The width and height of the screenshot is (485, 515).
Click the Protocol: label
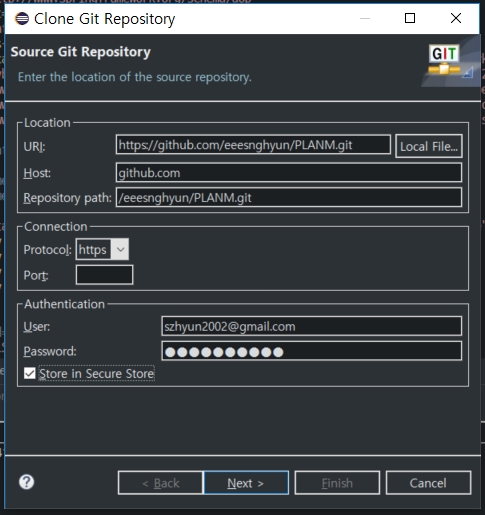coord(47,250)
